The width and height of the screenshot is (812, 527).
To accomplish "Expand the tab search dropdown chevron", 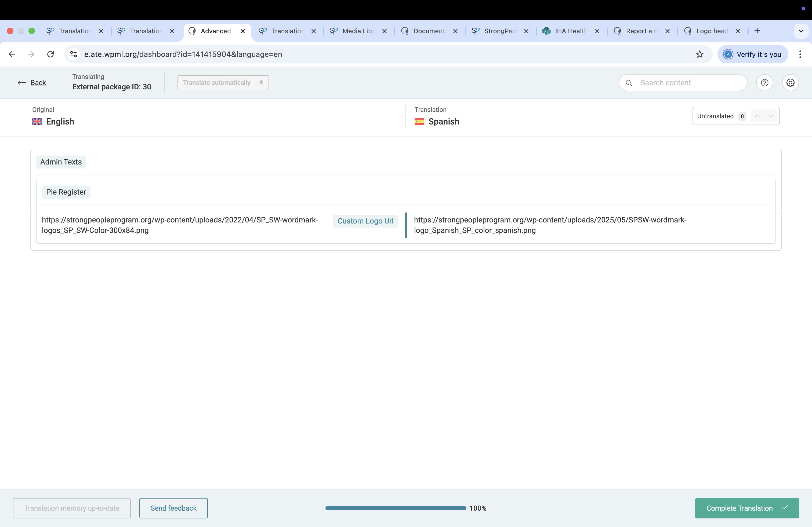I will [801, 31].
